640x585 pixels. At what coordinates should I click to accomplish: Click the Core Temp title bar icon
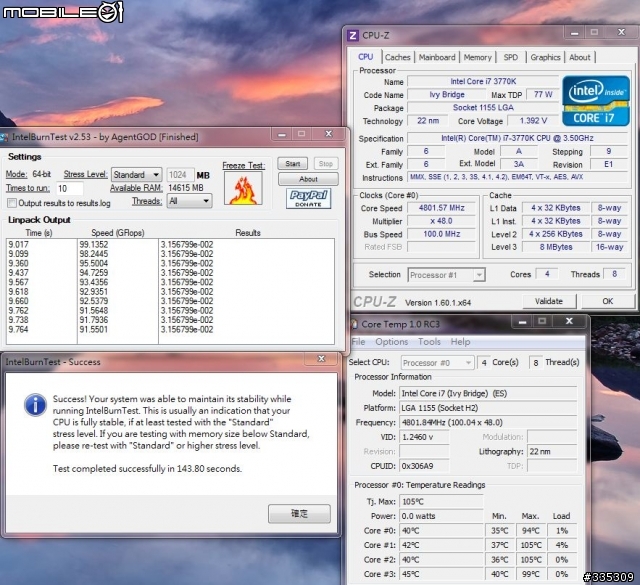pyautogui.click(x=354, y=324)
